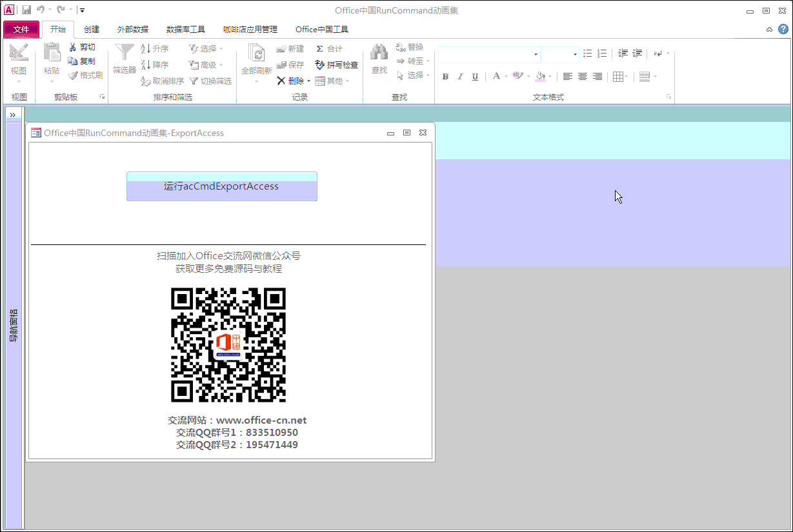This screenshot has width=793, height=532.
Task: Click the alternate row color icon
Action: tap(644, 77)
